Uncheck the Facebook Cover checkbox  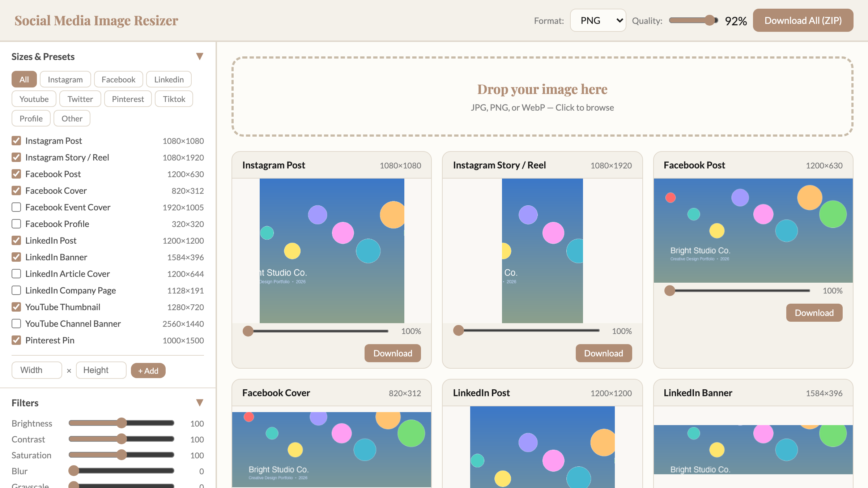pos(16,191)
